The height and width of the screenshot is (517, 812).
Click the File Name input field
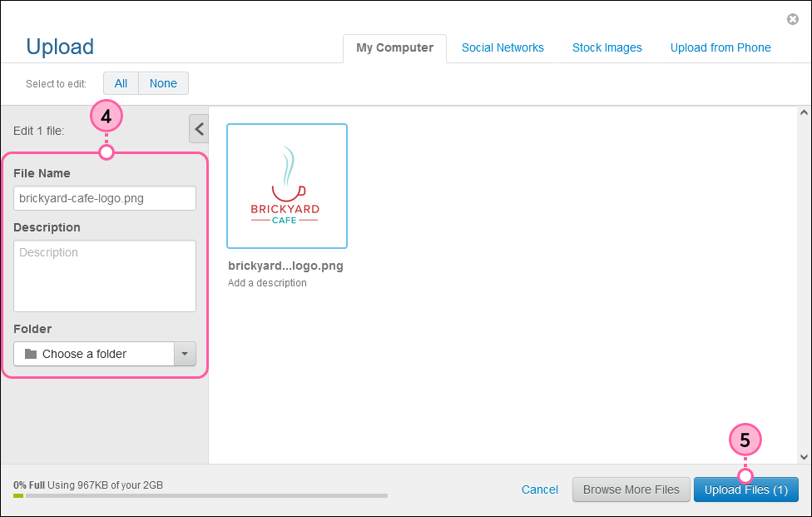105,198
